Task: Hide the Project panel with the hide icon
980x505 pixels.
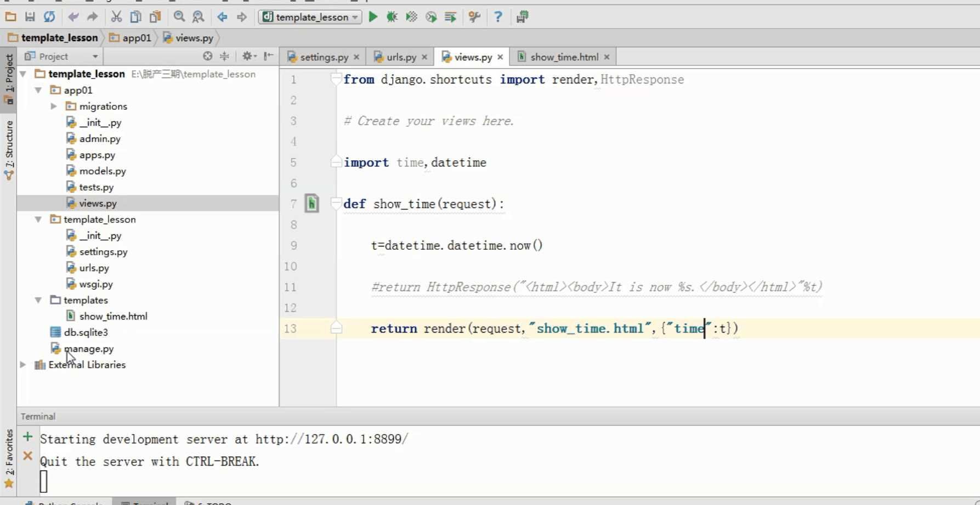Action: point(268,56)
